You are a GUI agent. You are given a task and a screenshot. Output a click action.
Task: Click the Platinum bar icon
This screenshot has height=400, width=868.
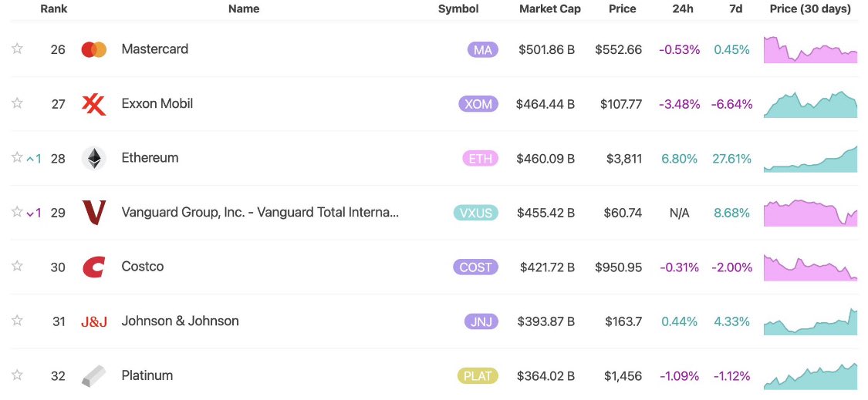tap(93, 375)
